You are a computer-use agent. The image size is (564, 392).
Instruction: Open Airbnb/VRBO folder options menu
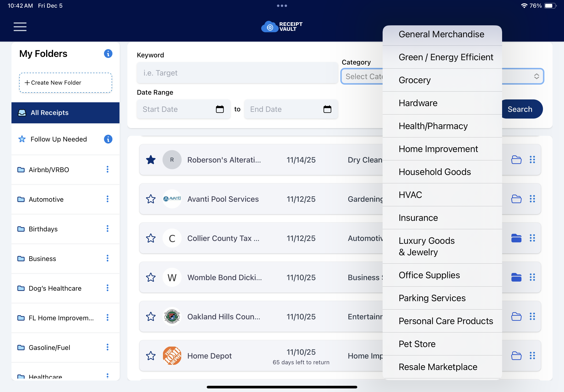(x=107, y=169)
